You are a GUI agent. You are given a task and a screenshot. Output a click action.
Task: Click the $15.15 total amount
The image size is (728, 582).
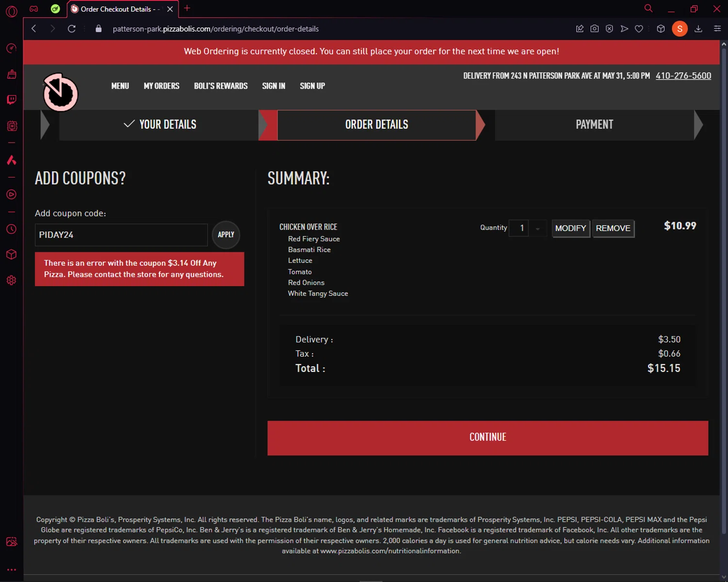point(664,368)
